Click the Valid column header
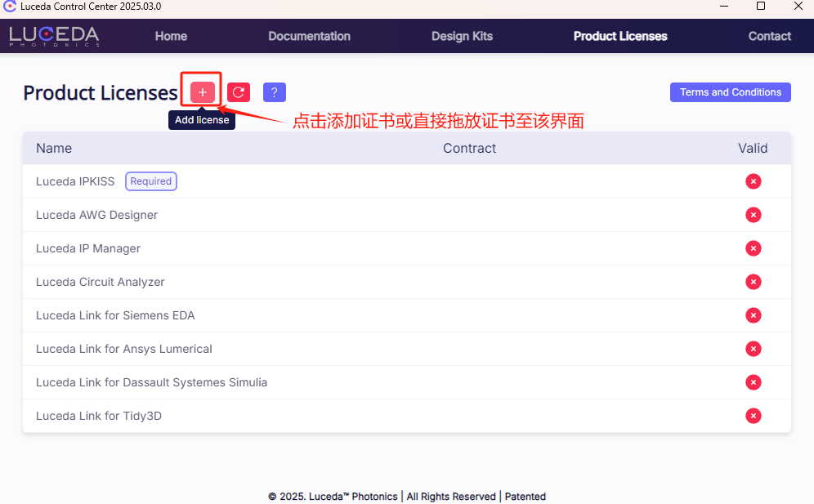 753,148
